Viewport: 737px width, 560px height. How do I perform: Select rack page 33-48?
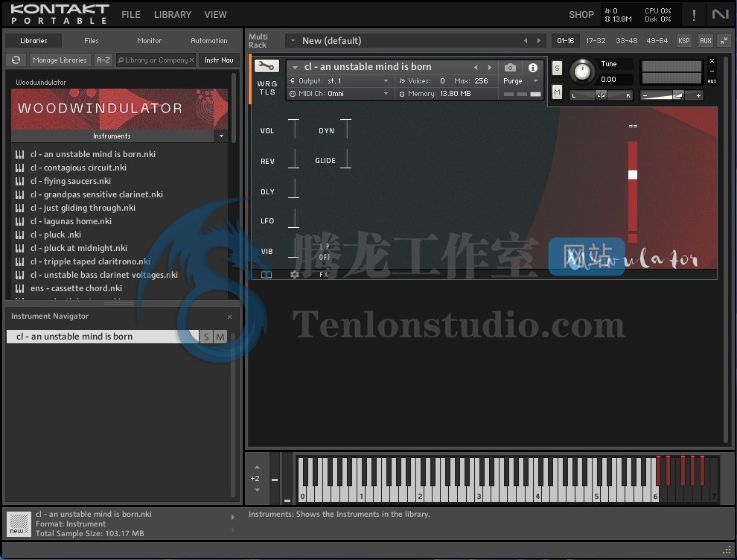[627, 41]
